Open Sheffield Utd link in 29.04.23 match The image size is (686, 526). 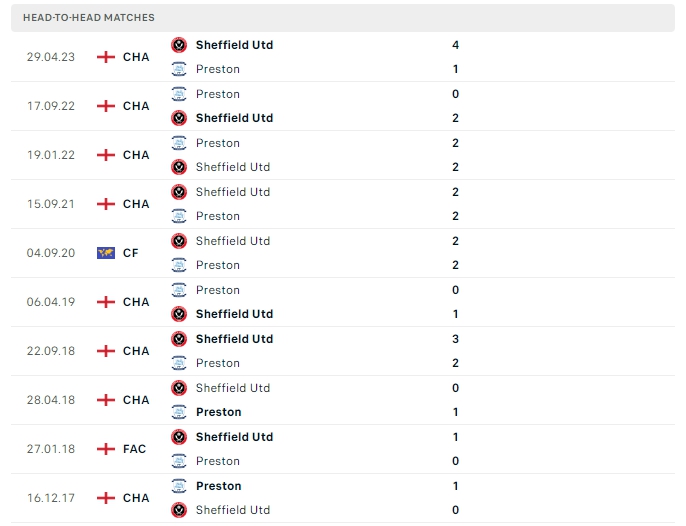(x=234, y=45)
